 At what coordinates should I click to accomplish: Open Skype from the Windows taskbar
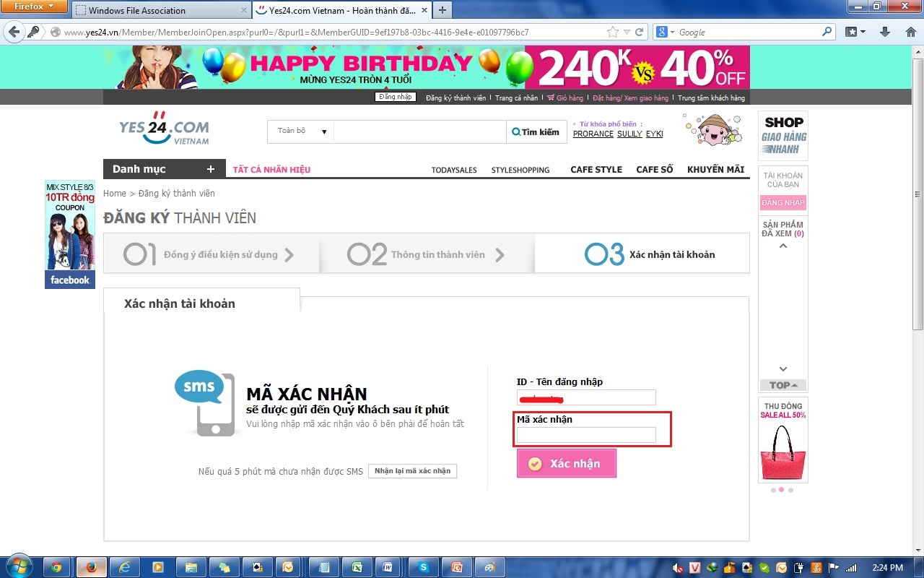[x=424, y=567]
